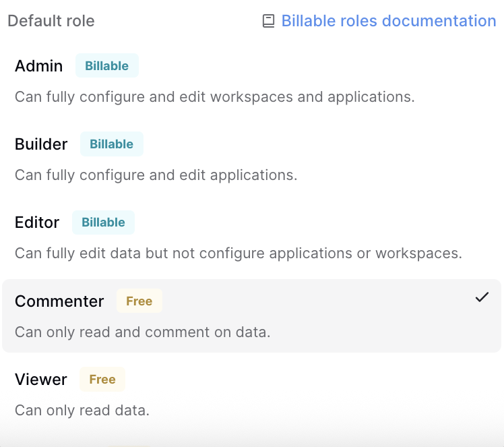Click Admin description about configuring workspaces
The height and width of the screenshot is (447, 504).
tap(214, 97)
